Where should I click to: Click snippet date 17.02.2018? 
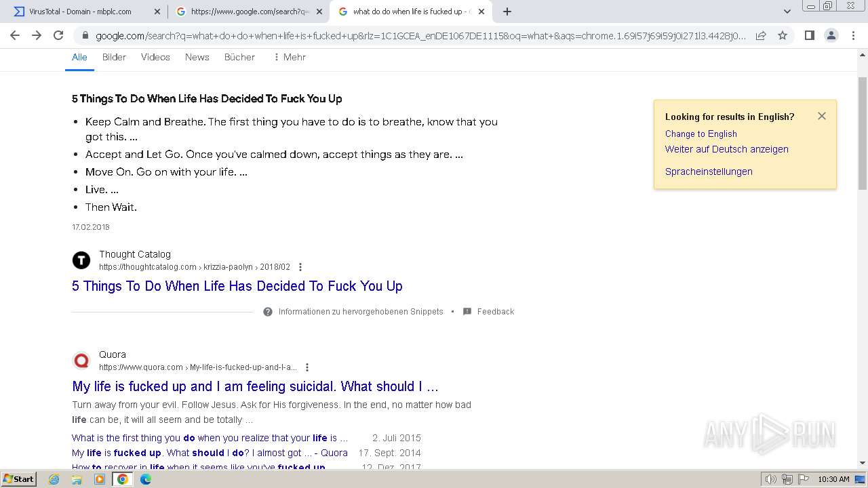(91, 227)
